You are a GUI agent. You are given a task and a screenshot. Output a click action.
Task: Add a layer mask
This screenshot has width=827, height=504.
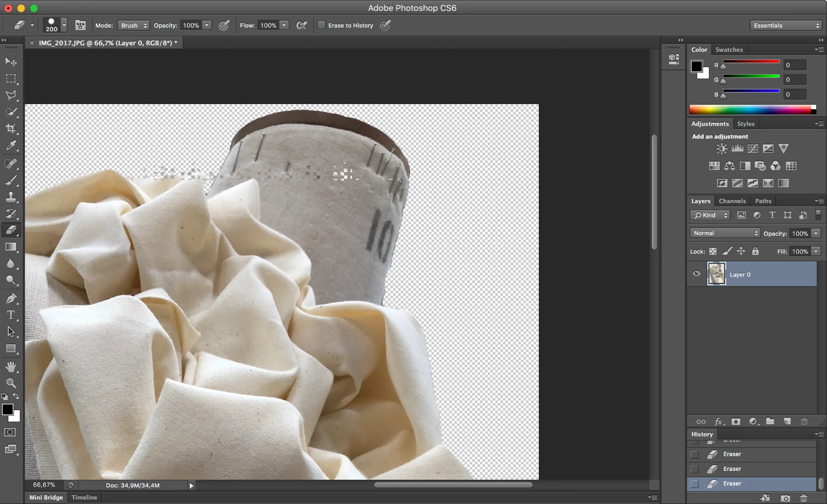point(736,421)
